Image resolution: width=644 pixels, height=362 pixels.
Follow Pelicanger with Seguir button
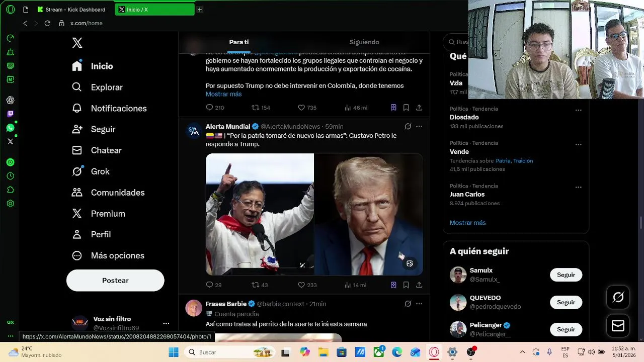[566, 329]
